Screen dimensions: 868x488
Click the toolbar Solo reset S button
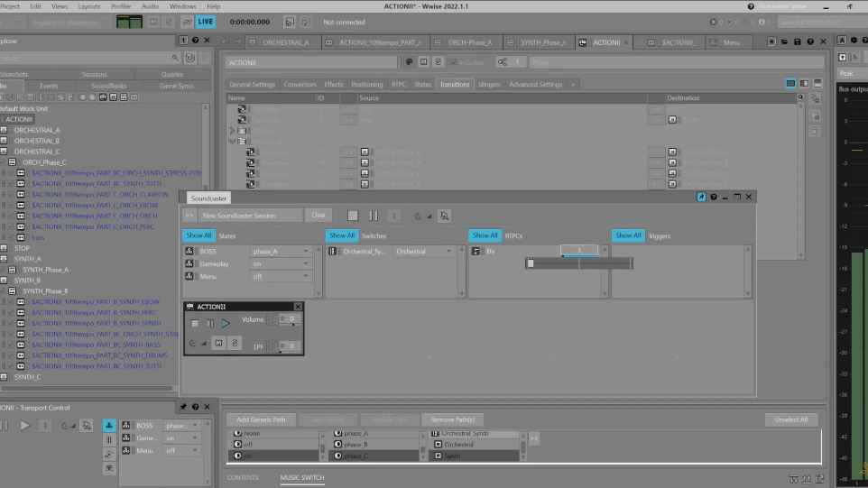169,23
